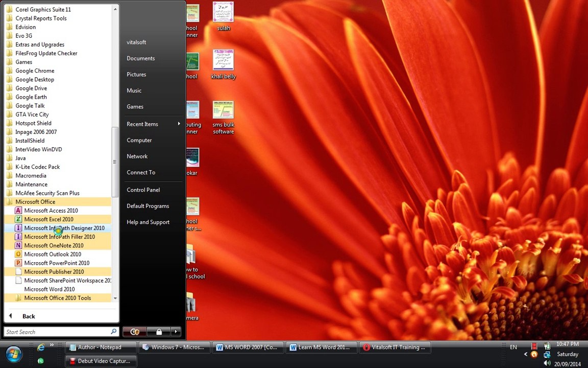Show hidden system tray icons
Screen dimensions: 588x368
[x=526, y=354]
